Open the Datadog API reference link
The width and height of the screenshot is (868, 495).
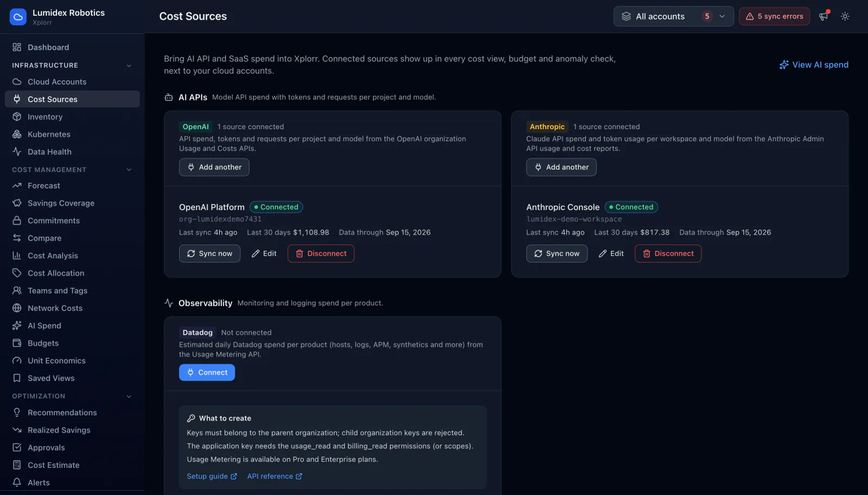click(x=275, y=476)
